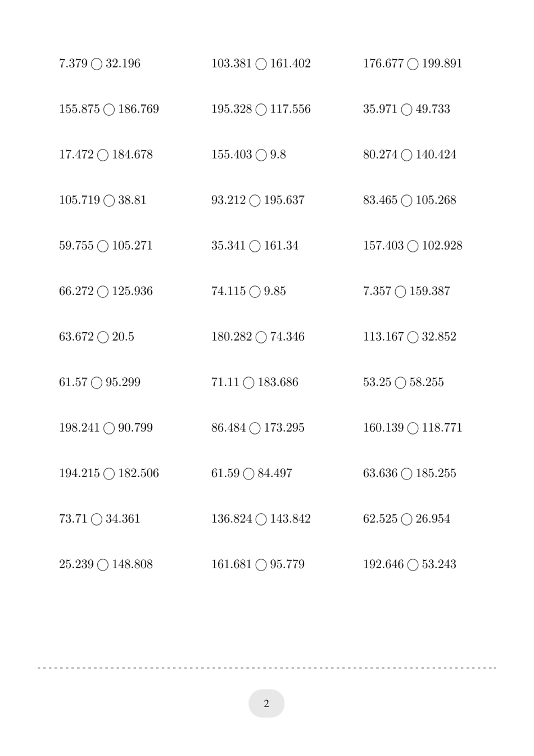Click the dashed line above the page number
Image resolution: width=534 pixels, height=756 pixels.
point(266,668)
